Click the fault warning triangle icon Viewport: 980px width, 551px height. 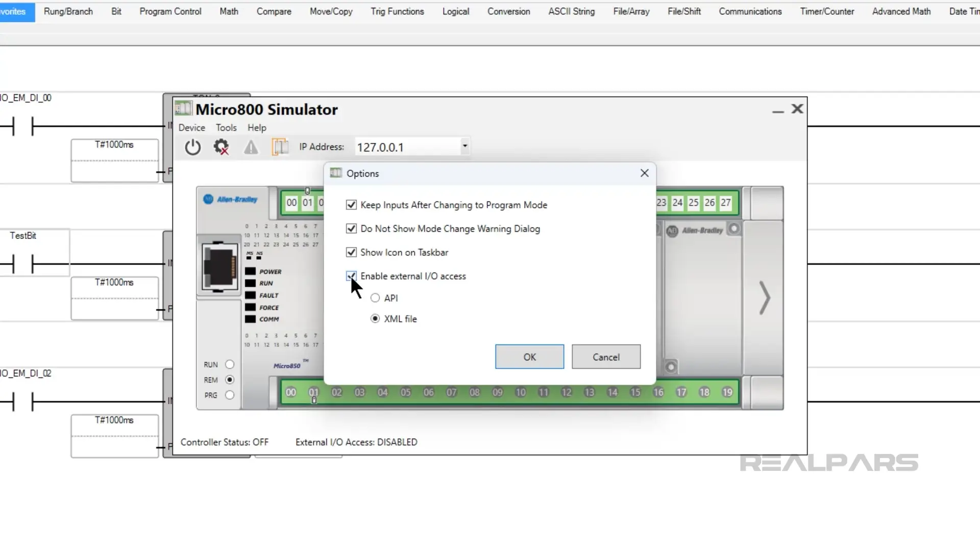click(x=251, y=147)
